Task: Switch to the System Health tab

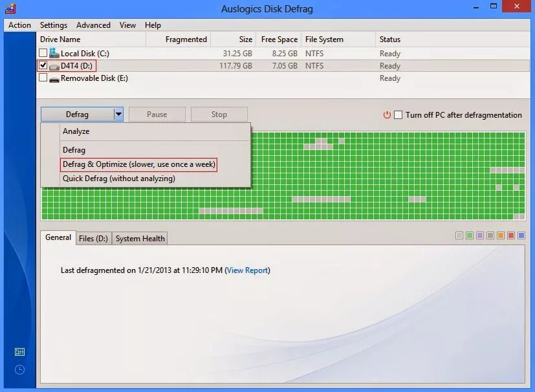Action: tap(140, 239)
